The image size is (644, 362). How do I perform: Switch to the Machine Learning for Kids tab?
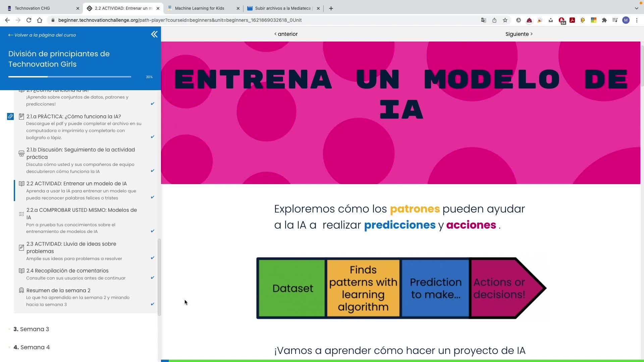pyautogui.click(x=200, y=8)
